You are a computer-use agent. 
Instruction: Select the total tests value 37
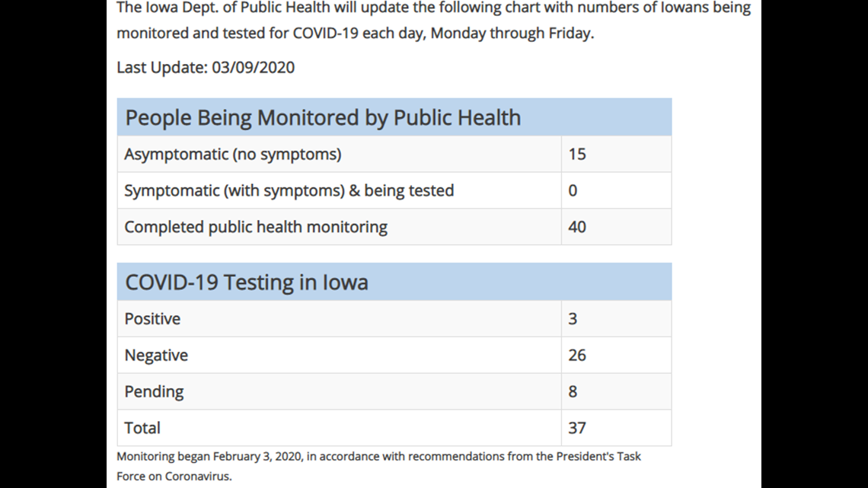577,429
